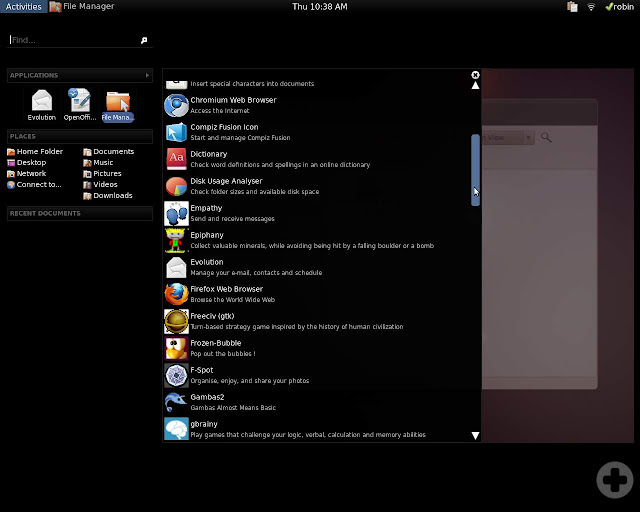Open Freeciv (gtk) game icon

click(176, 321)
